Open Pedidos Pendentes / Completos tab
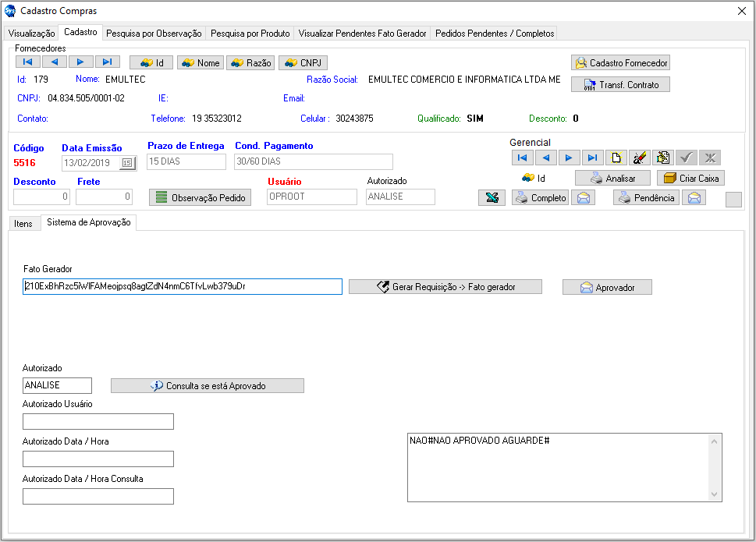The image size is (756, 542). 495,34
